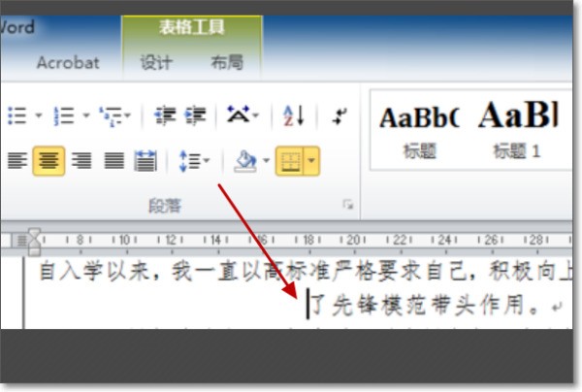Click the show paragraph marks icon
582x392 pixels.
point(339,116)
